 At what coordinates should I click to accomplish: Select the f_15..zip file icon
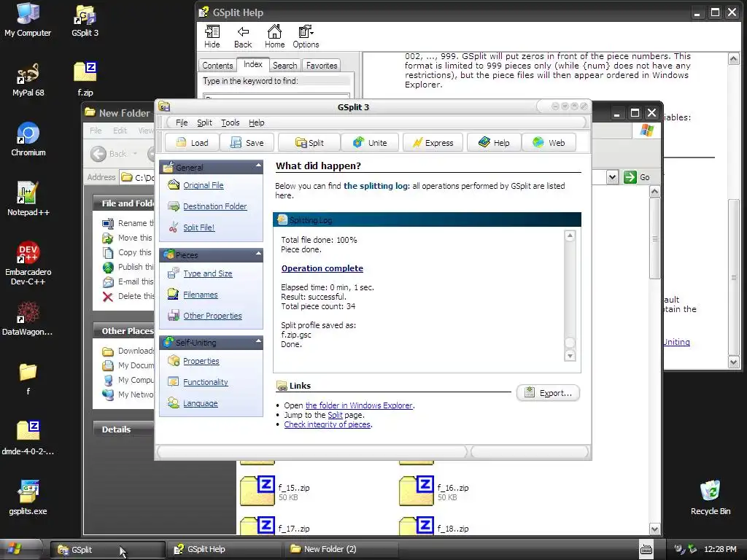pyautogui.click(x=258, y=491)
